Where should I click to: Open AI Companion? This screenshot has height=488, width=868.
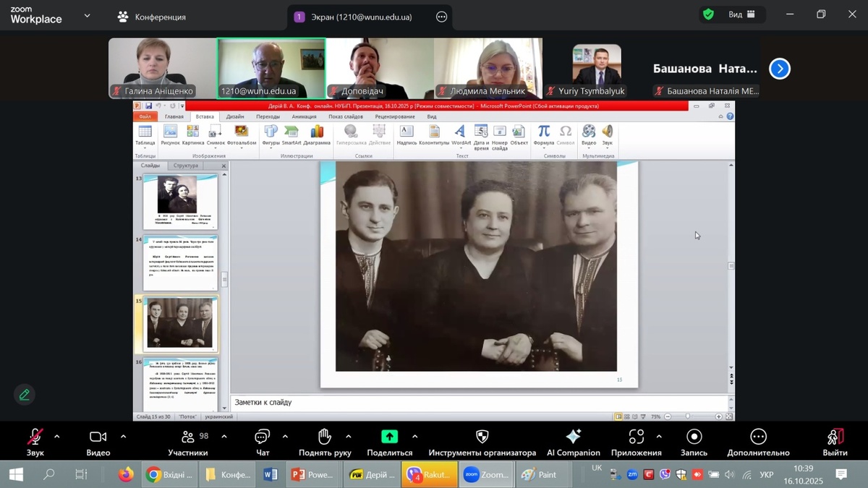click(x=573, y=437)
